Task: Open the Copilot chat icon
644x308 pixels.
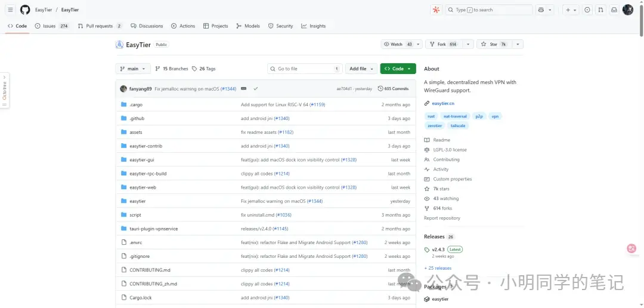Action: point(541,10)
